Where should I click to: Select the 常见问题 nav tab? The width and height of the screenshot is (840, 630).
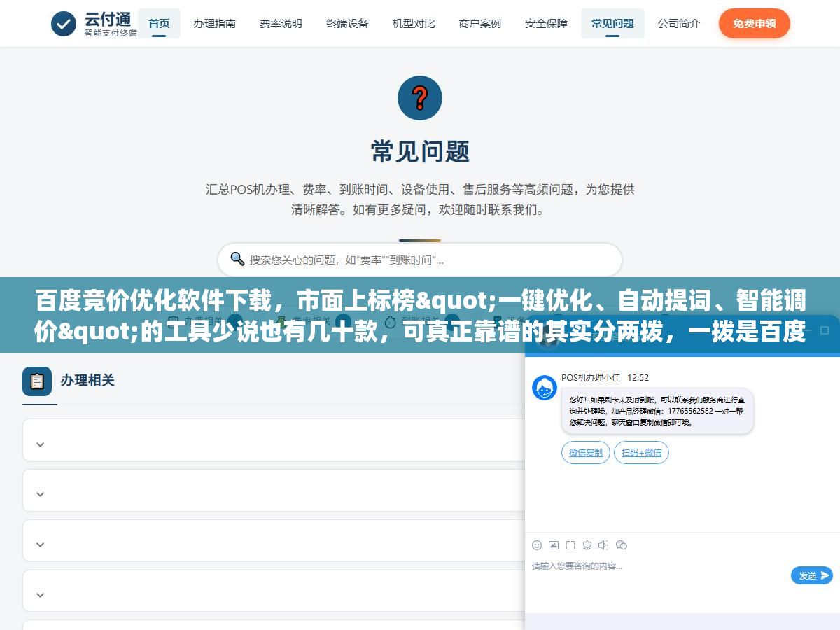(612, 24)
